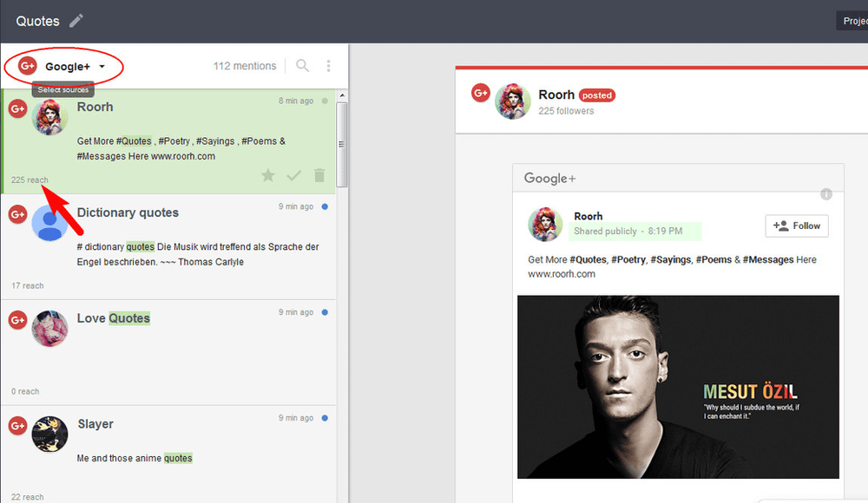Click the Projects button in top bar

pyautogui.click(x=852, y=21)
